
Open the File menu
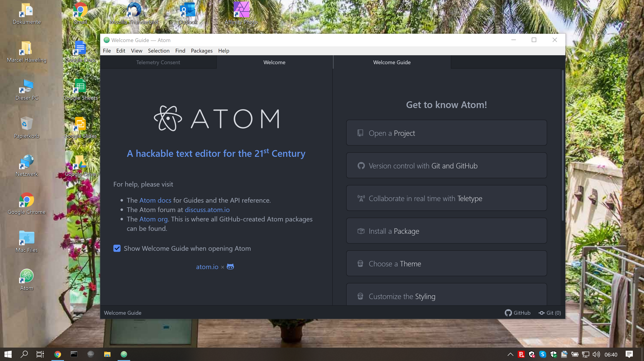[x=107, y=51]
